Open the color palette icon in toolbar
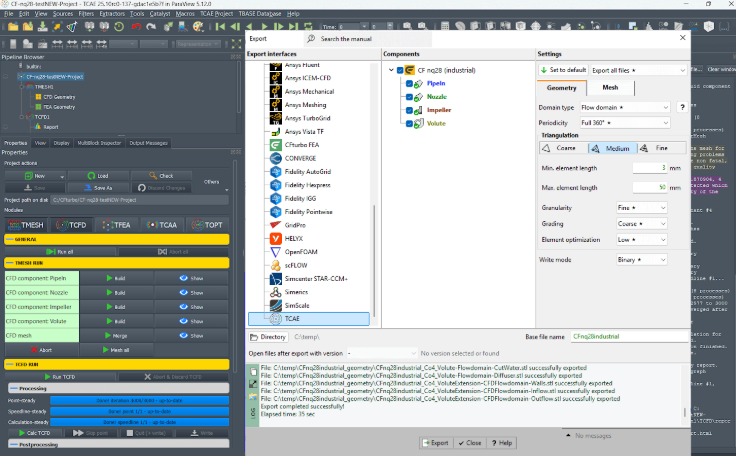The height and width of the screenshot is (456, 736). (198, 27)
